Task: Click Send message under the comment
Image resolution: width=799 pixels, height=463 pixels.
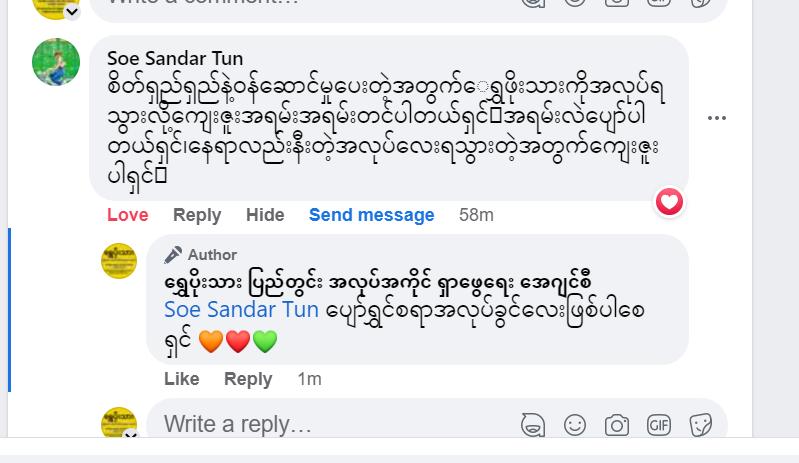Action: tap(371, 215)
